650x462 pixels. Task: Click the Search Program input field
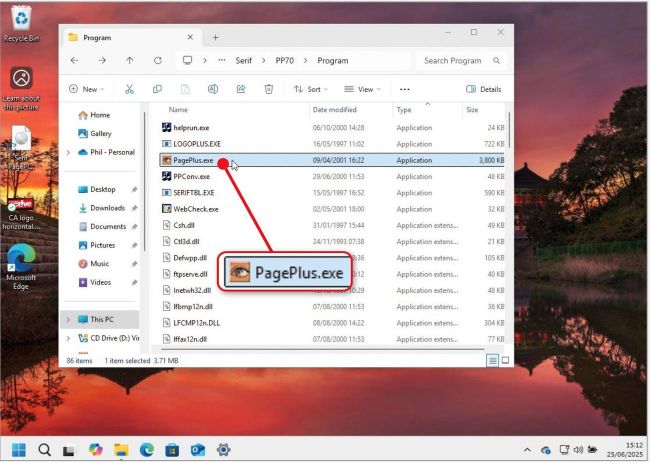460,61
